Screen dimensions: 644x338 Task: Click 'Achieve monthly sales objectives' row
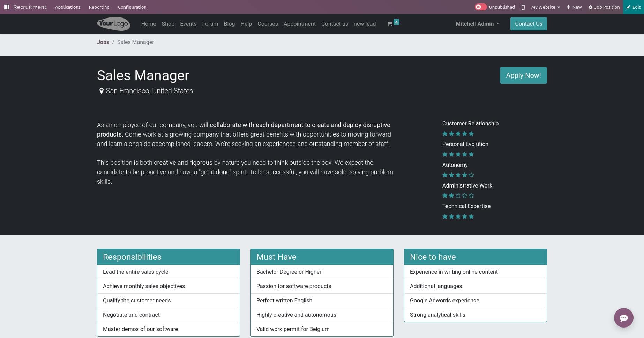pyautogui.click(x=169, y=286)
